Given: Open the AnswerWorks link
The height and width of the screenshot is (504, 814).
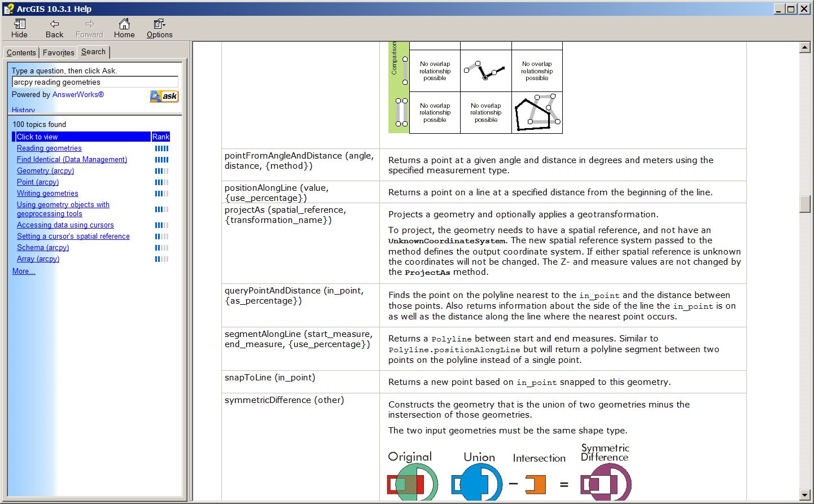Looking at the screenshot, I should [x=78, y=94].
